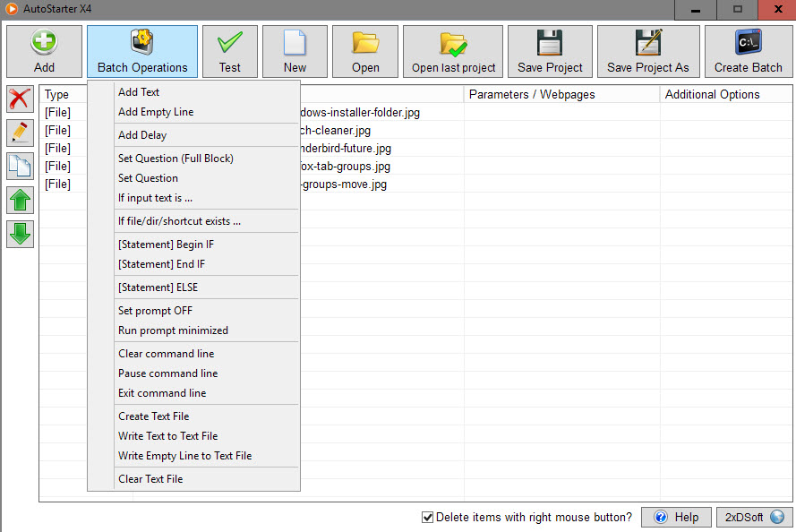Select Clear command line
The width and height of the screenshot is (796, 532).
193,354
